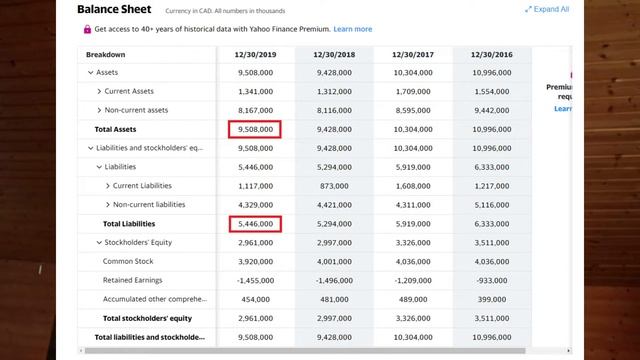Screen dimensions: 640x360
Task: Select the 12/30/2018 column header
Action: click(x=334, y=54)
